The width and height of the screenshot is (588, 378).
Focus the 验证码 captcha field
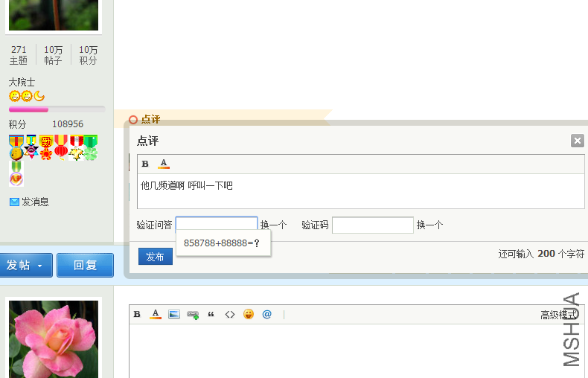[373, 225]
